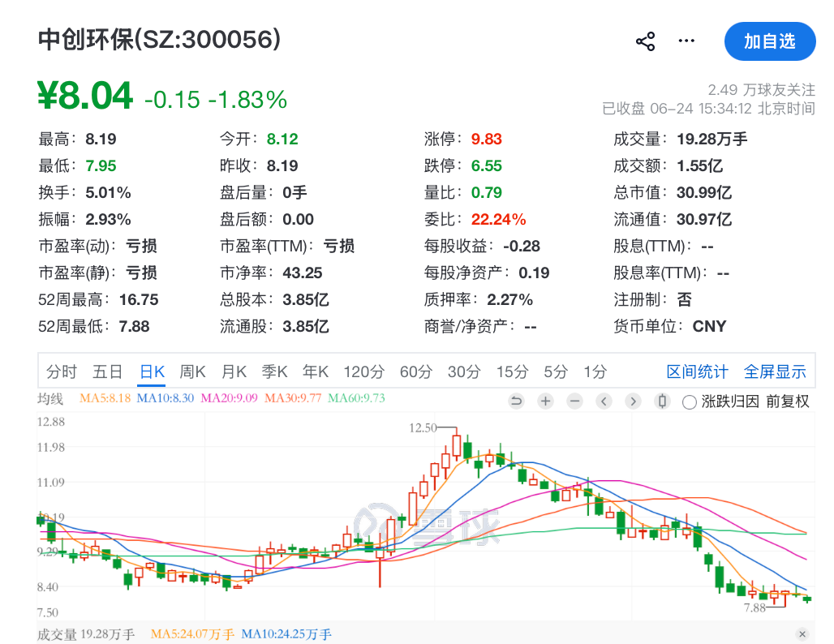This screenshot has height=644, width=834.
Task: Click volume MA10:24.25万手 label
Action: click(286, 634)
